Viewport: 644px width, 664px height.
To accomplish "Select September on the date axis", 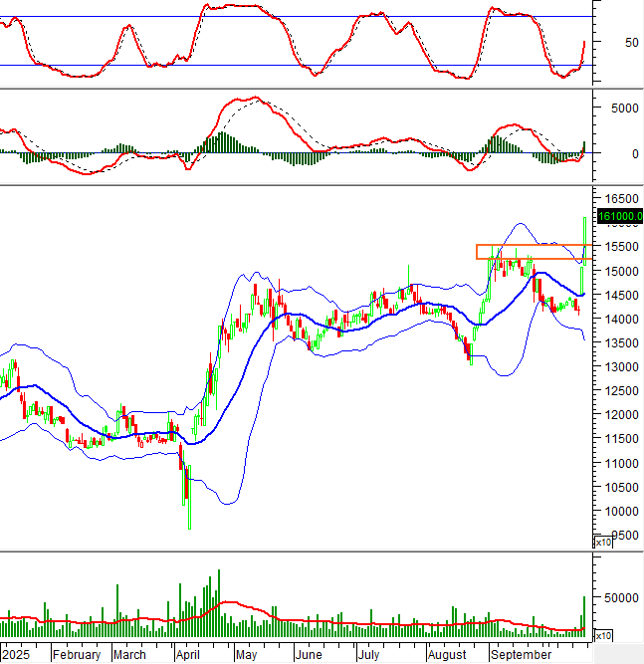I will [x=521, y=655].
